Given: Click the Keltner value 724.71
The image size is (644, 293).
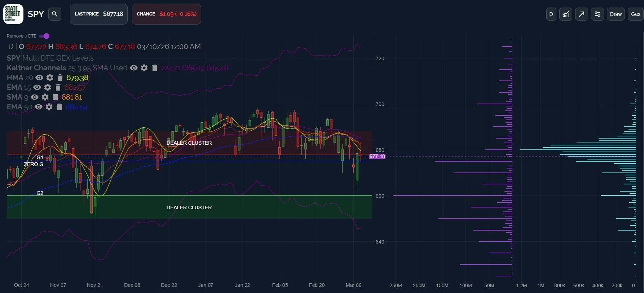Looking at the screenshot, I should (171, 68).
